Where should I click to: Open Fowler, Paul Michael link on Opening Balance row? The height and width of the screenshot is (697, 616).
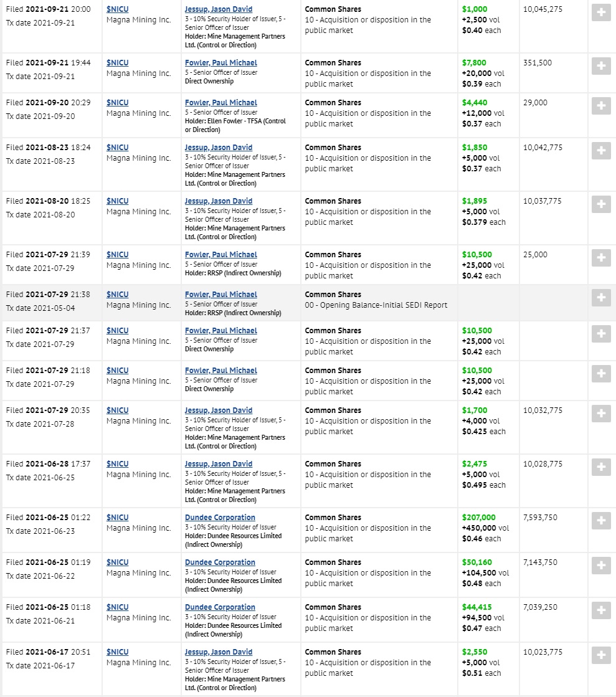[x=221, y=294]
